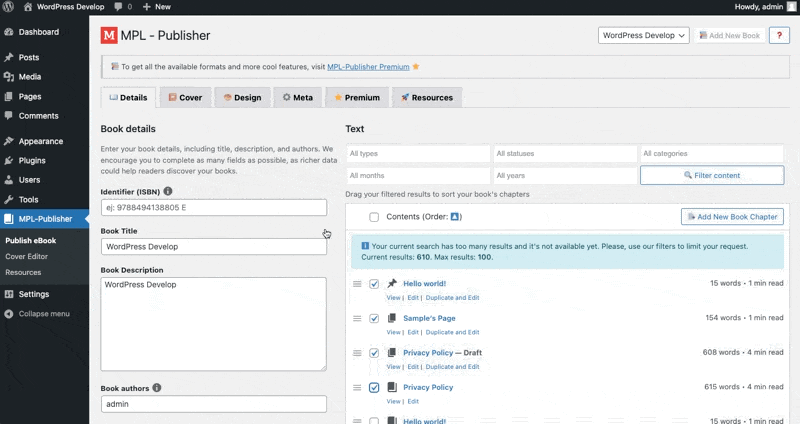
Task: Switch to the Cover tab
Action: point(185,97)
